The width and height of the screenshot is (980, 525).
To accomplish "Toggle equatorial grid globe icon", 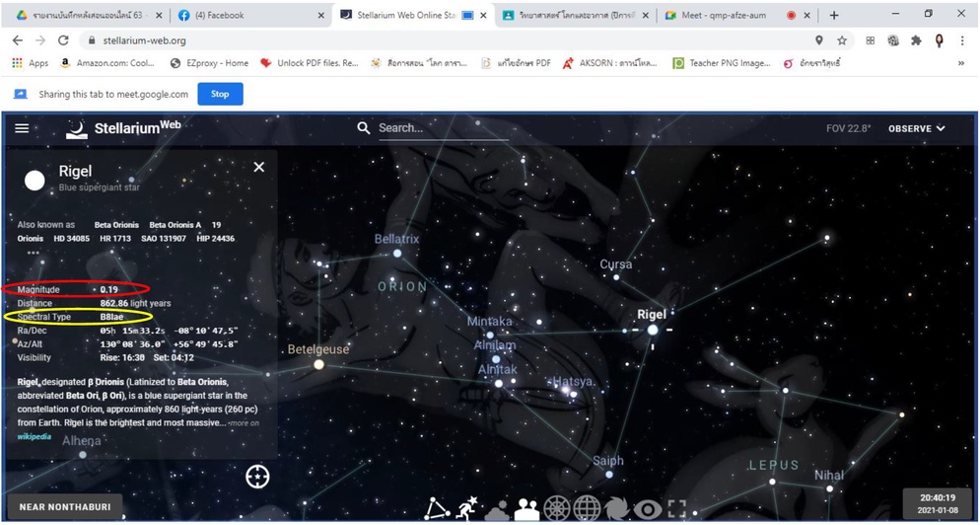I will click(587, 509).
